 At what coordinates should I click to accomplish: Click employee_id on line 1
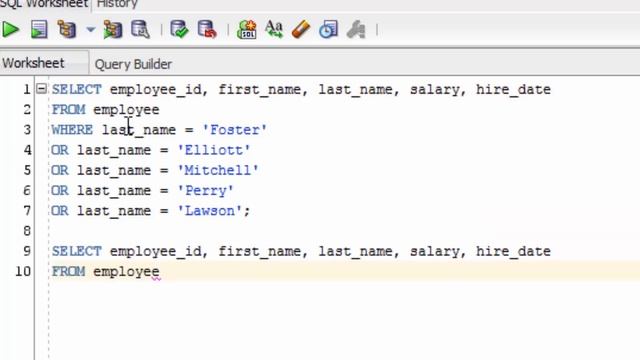156,90
